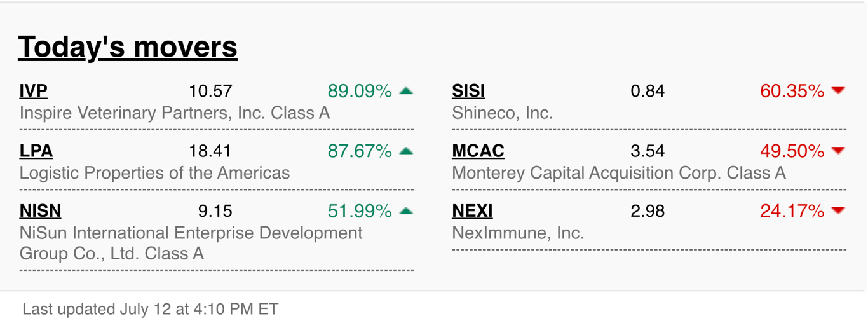Click the red down arrow beside 24.17%
The image size is (868, 330).
838,210
